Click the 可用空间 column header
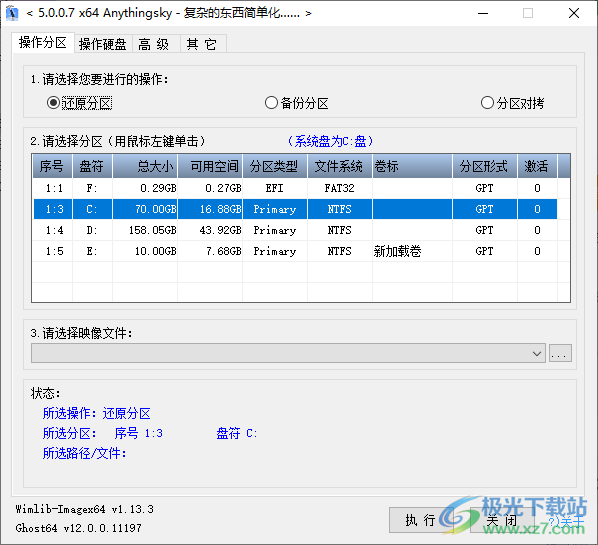Screen dimensions: 598x545 (210, 166)
